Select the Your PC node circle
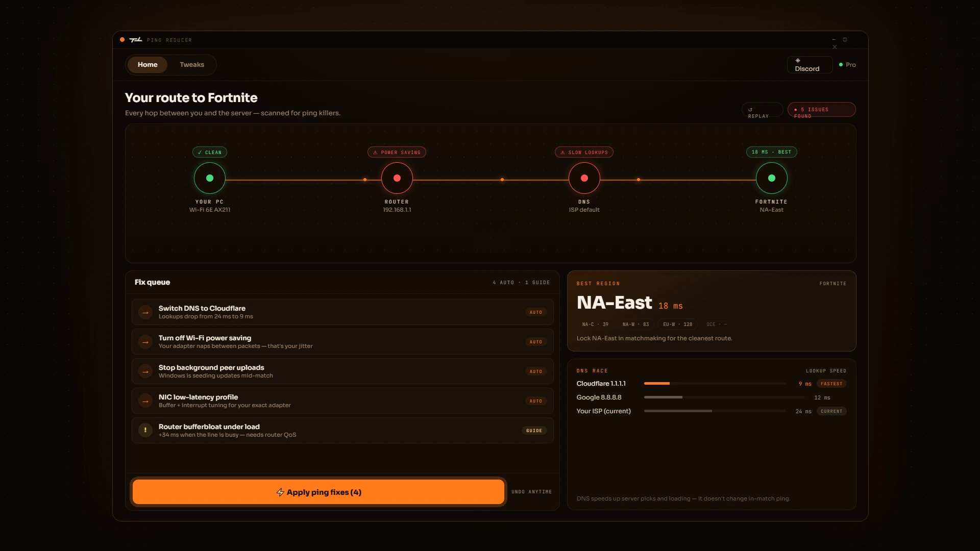Image resolution: width=980 pixels, height=551 pixels. (210, 178)
